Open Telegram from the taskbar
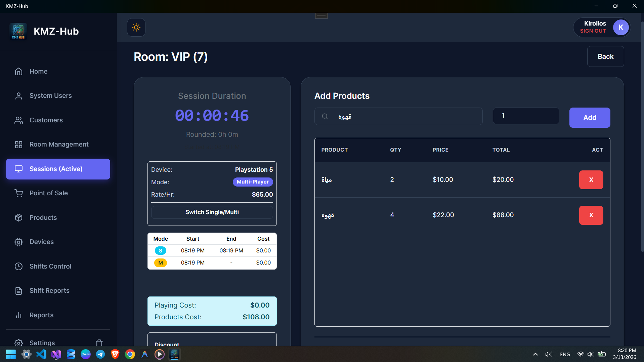644x362 pixels. (100, 354)
